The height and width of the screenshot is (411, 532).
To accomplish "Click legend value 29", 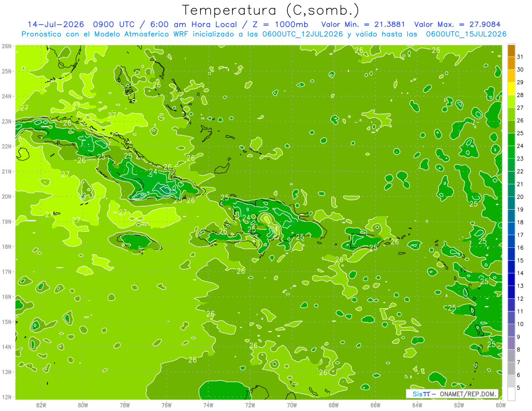I will pyautogui.click(x=520, y=82).
